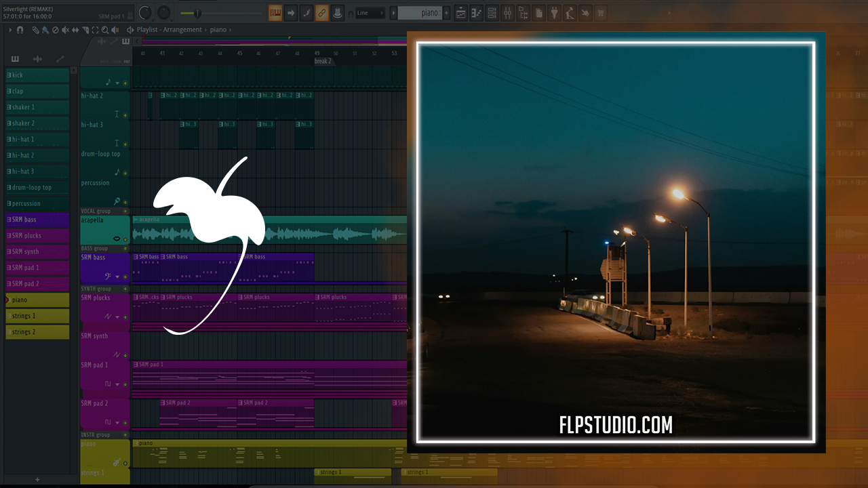The height and width of the screenshot is (488, 868).
Task: Toggle the link/multilink controllers button
Action: (321, 13)
